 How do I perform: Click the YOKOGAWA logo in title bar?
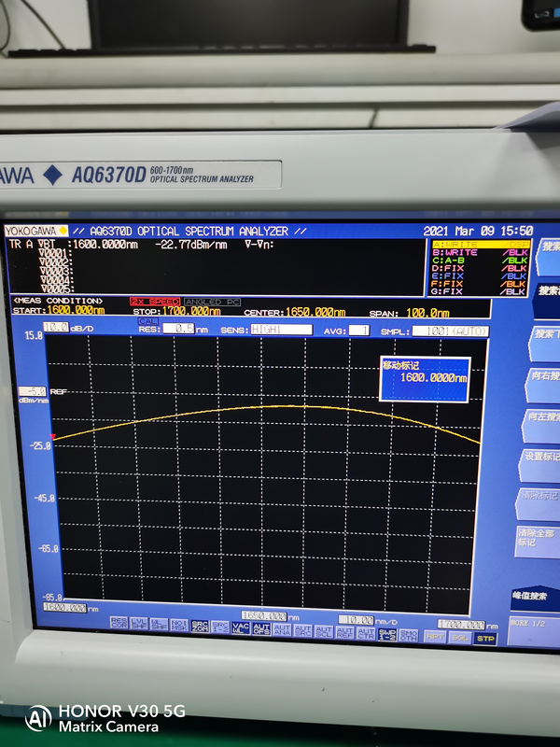click(x=36, y=231)
